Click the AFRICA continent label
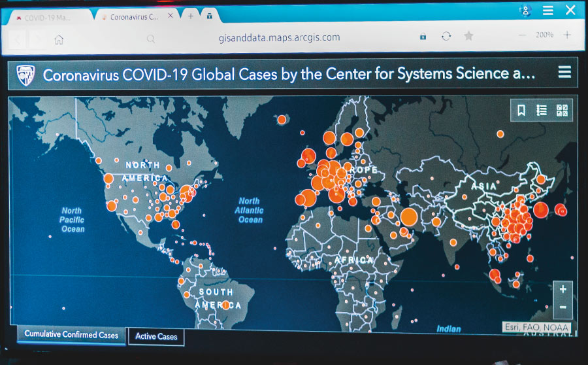Screen dimensions: 588x365 (353, 260)
